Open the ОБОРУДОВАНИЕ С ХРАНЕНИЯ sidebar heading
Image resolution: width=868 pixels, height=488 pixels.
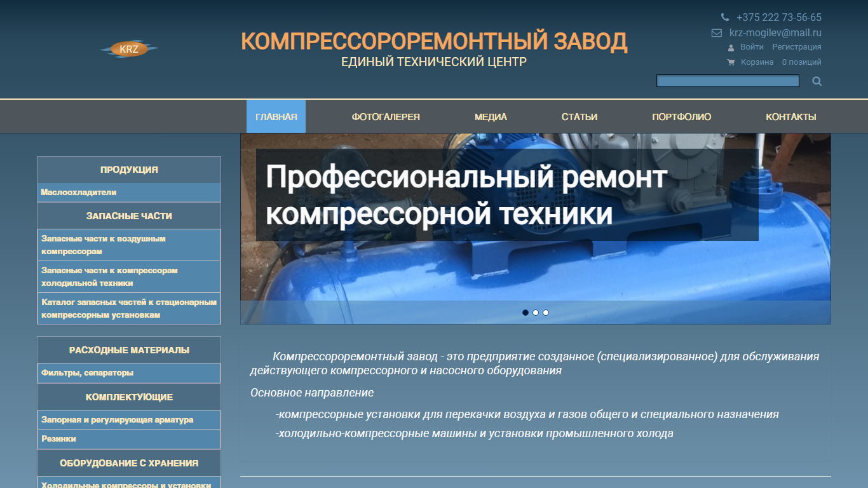(x=129, y=463)
